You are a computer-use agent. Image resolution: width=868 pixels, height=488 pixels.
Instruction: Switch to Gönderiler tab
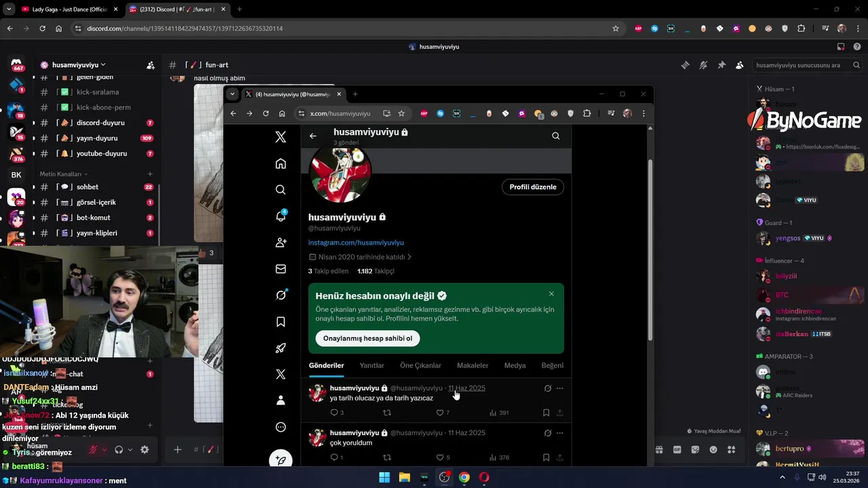pyautogui.click(x=326, y=365)
